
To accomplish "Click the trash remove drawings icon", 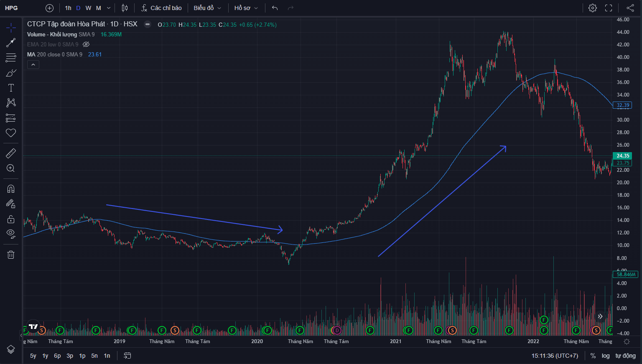I will click(11, 255).
